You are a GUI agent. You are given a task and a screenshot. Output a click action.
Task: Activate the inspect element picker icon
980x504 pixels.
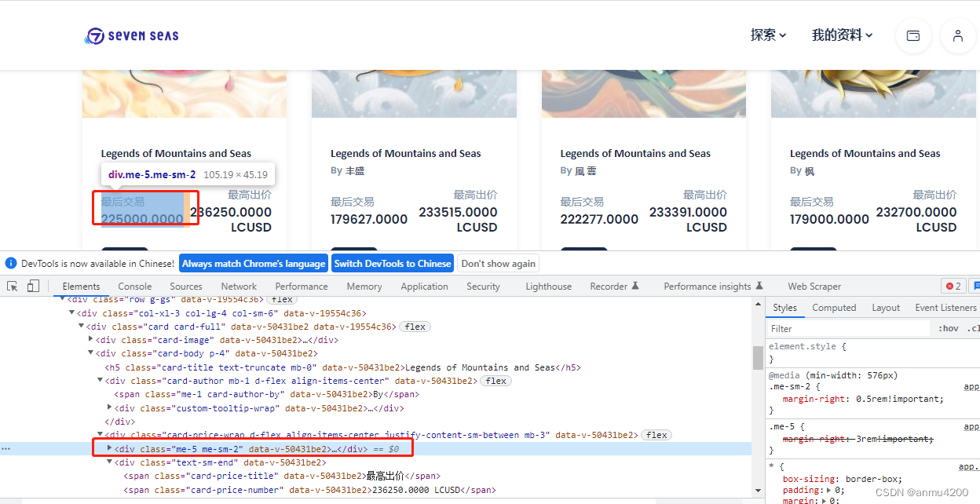pyautogui.click(x=13, y=287)
